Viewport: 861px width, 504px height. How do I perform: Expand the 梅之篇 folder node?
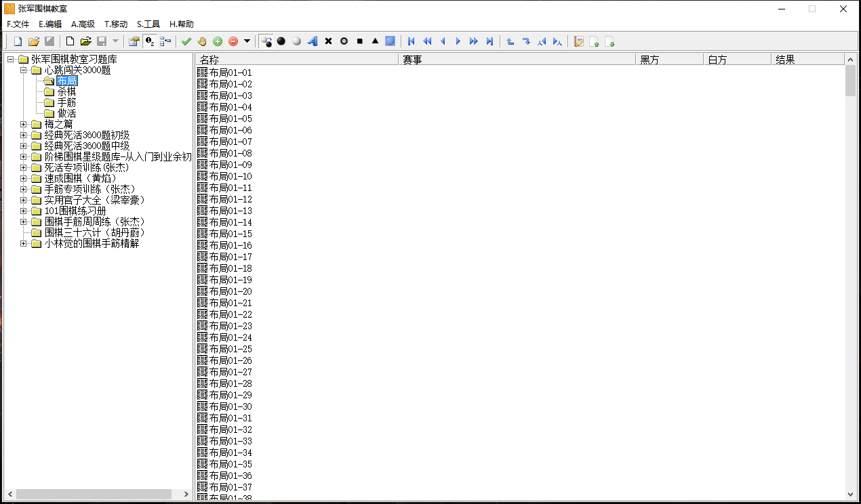[24, 124]
